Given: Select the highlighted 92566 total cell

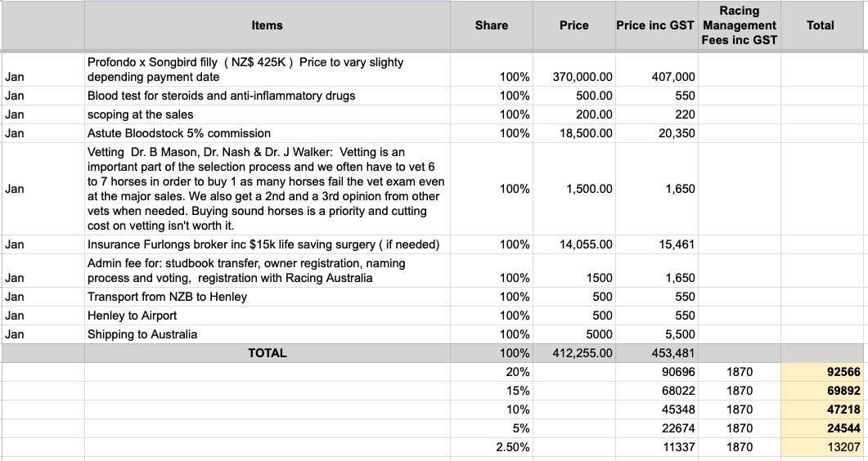Looking at the screenshot, I should 821,372.
